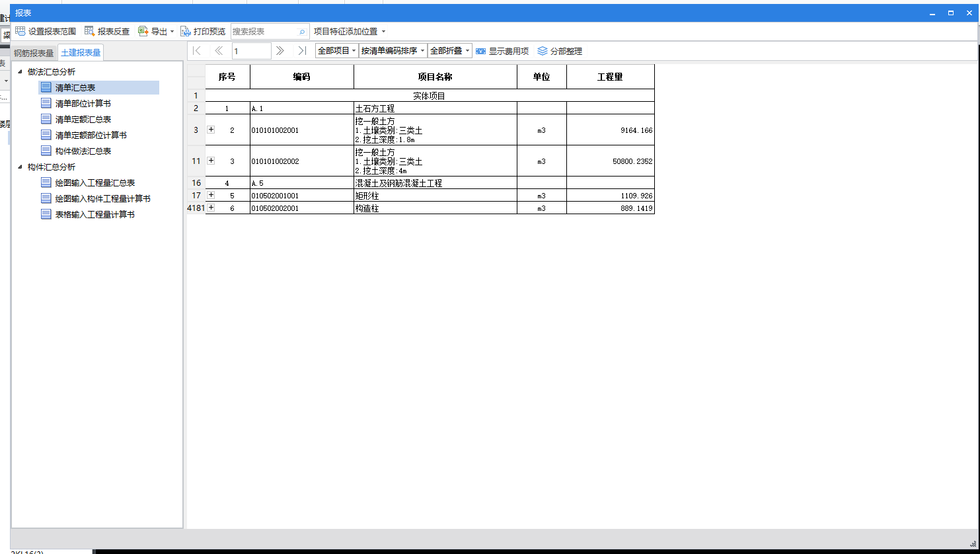
Task: Switch to 钢筋报表量 tab
Action: (x=34, y=53)
